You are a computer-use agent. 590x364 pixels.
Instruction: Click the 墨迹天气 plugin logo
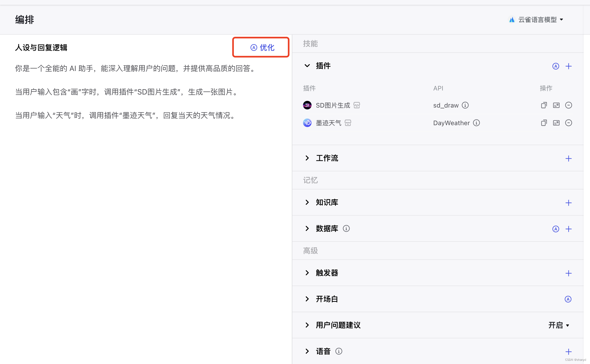[307, 123]
